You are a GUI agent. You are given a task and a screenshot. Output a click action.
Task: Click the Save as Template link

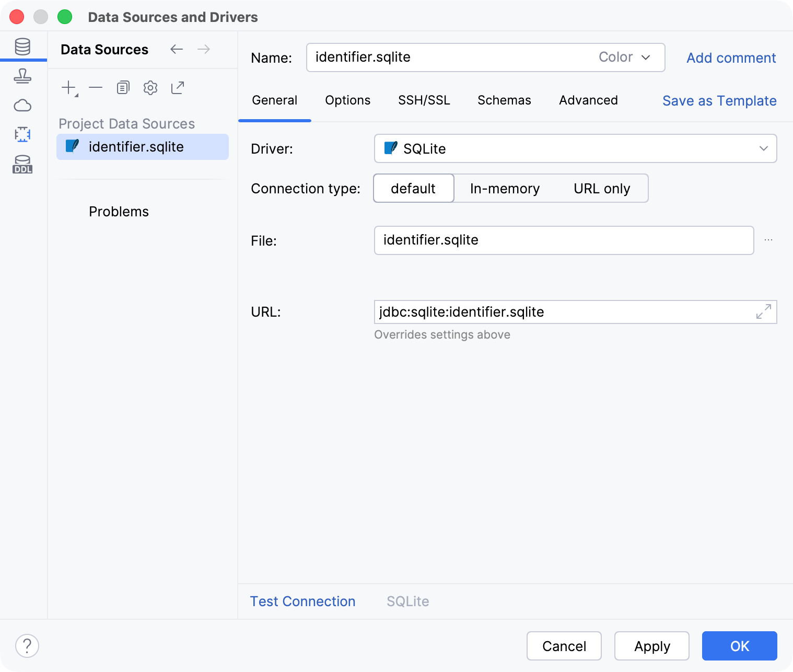pos(719,100)
